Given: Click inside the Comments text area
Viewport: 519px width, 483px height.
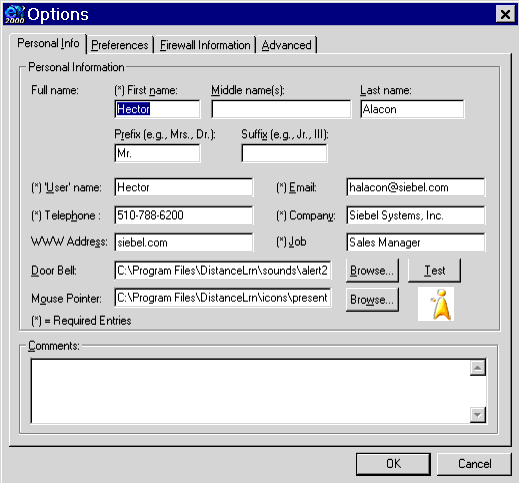Looking at the screenshot, I should [250, 391].
